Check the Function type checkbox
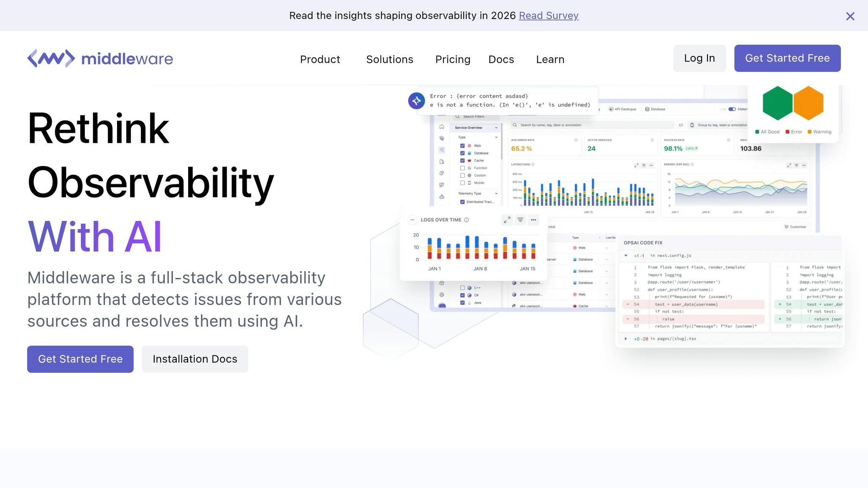The width and height of the screenshot is (868, 488). tap(462, 168)
